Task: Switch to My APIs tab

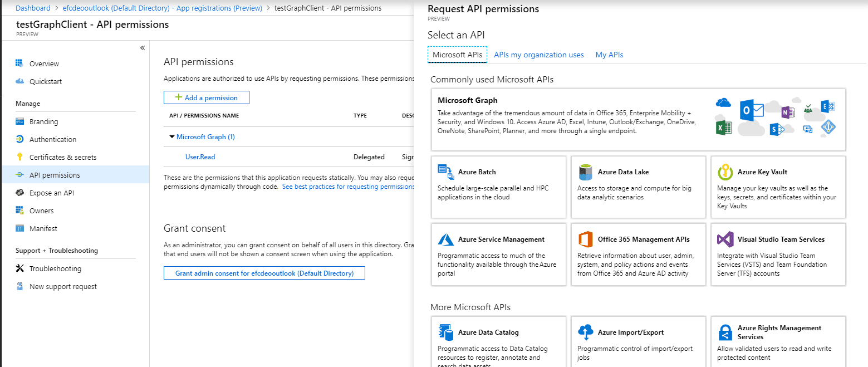Action: pos(609,55)
